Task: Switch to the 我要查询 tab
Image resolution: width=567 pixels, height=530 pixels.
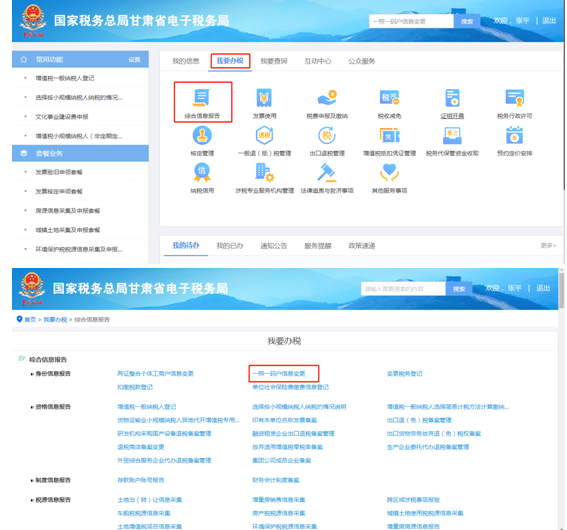Action: [274, 61]
